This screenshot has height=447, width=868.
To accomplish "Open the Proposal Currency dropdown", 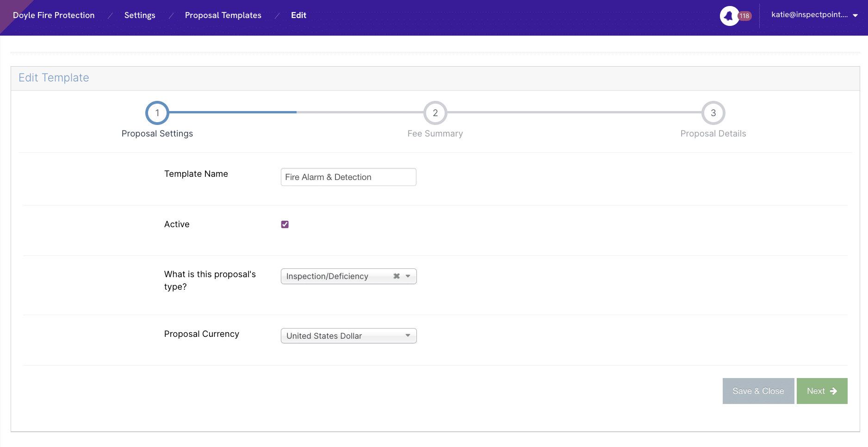I will [348, 336].
